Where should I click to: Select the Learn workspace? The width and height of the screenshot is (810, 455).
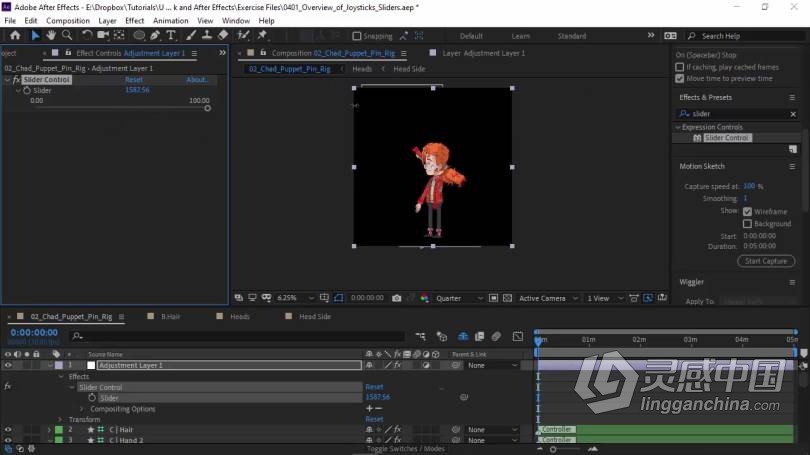[x=520, y=36]
